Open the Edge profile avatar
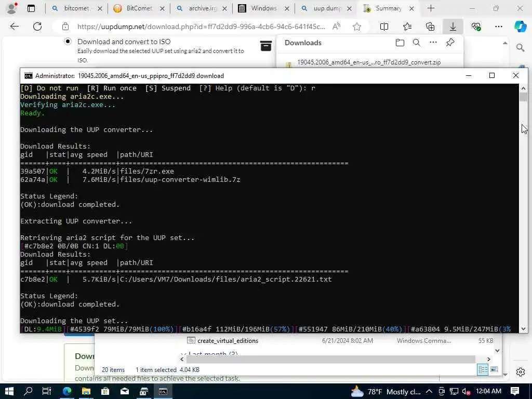This screenshot has width=532, height=399. pyautogui.click(x=12, y=8)
